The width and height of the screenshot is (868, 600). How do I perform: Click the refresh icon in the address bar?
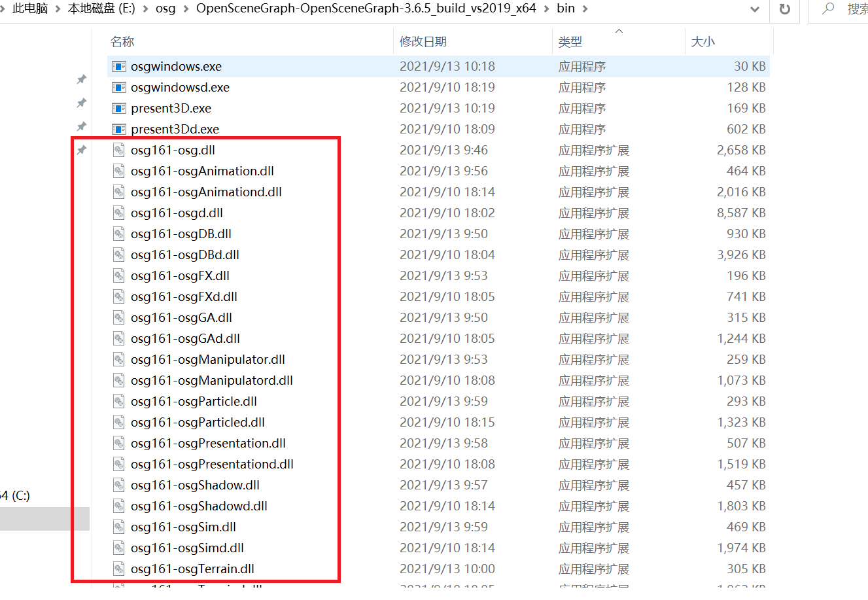tap(784, 10)
